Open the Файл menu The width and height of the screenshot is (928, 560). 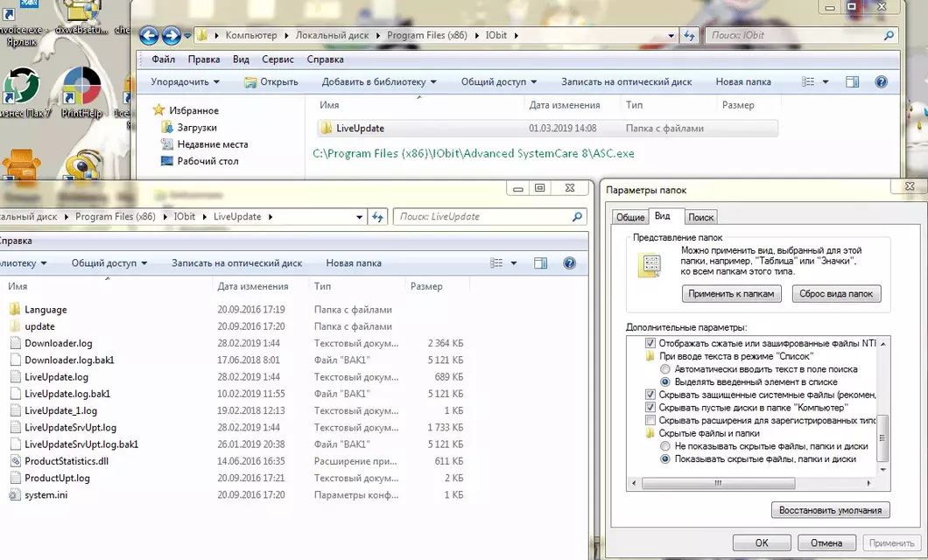164,59
